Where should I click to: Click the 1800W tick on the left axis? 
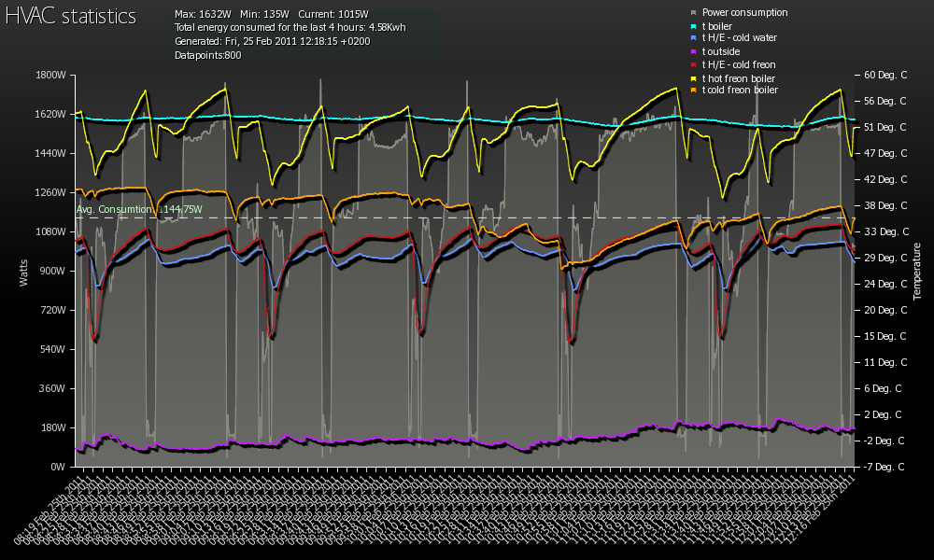52,75
